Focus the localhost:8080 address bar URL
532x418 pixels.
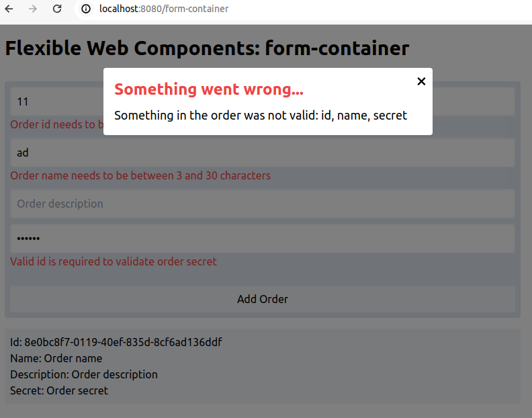click(164, 9)
